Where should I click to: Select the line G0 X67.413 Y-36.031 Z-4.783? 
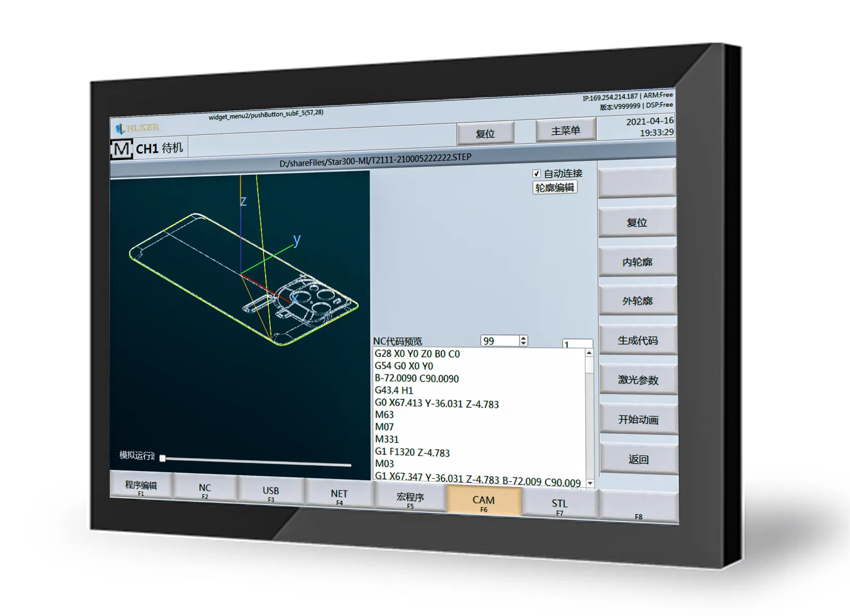coord(437,403)
